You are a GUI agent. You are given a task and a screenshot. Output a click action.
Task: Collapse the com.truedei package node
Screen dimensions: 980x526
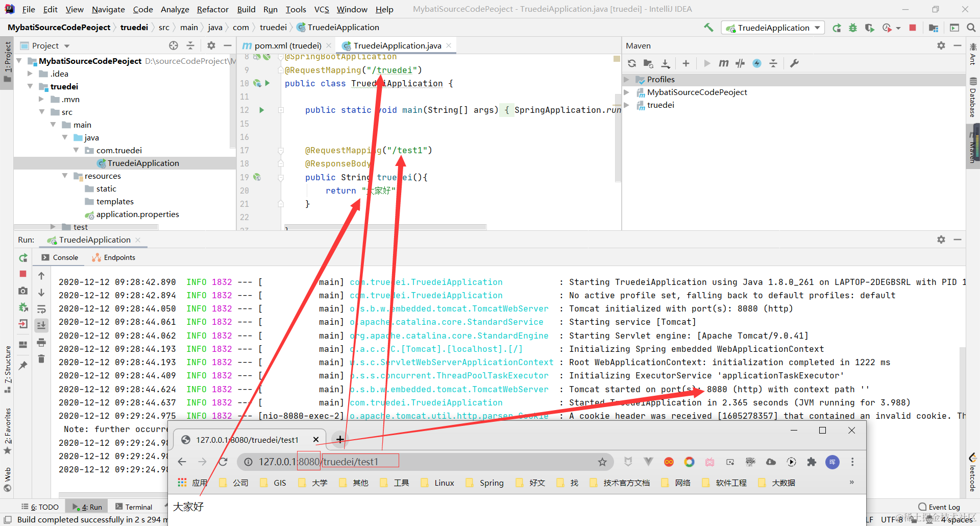[76, 150]
